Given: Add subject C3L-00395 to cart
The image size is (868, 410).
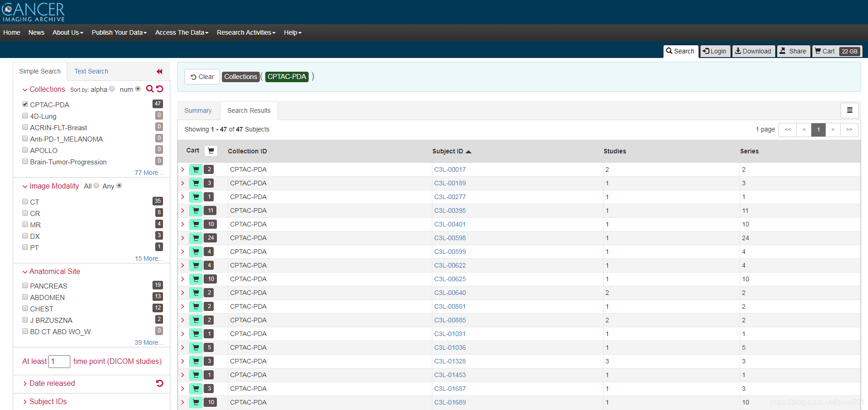Looking at the screenshot, I should pos(196,210).
